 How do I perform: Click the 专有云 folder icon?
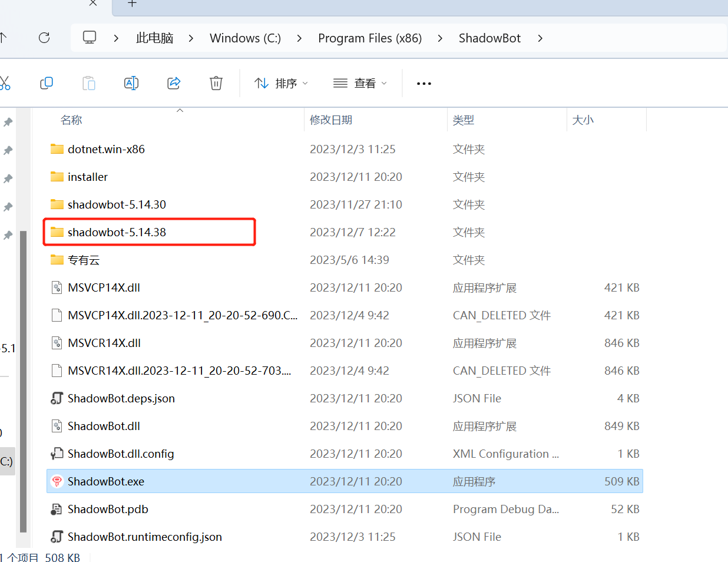pyautogui.click(x=57, y=260)
